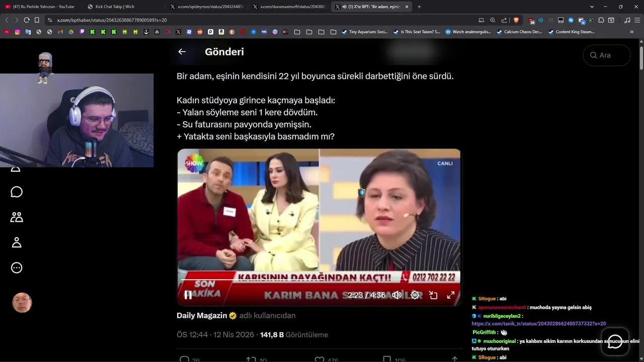The width and height of the screenshot is (644, 362).
Task: Enable picture-in-picture on the video
Action: [433, 295]
